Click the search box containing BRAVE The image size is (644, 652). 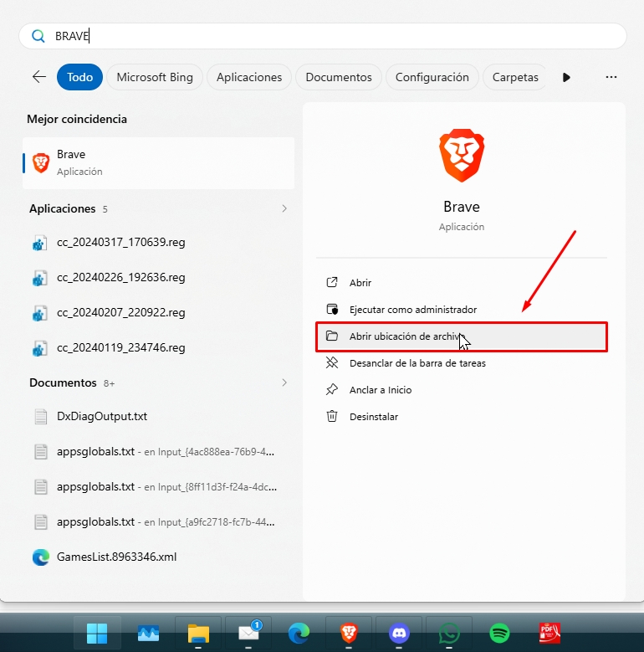(x=323, y=36)
